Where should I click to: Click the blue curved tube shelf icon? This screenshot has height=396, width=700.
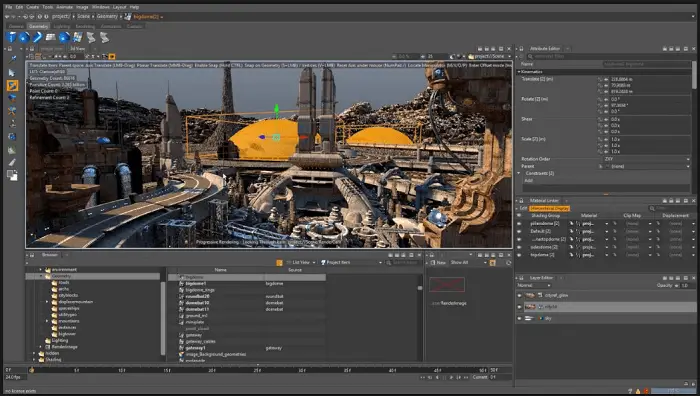click(38, 38)
